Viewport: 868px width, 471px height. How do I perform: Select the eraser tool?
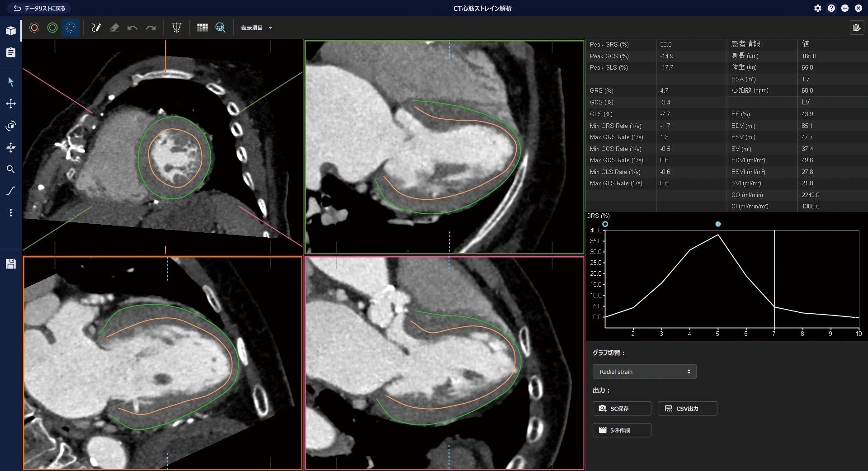pyautogui.click(x=114, y=28)
